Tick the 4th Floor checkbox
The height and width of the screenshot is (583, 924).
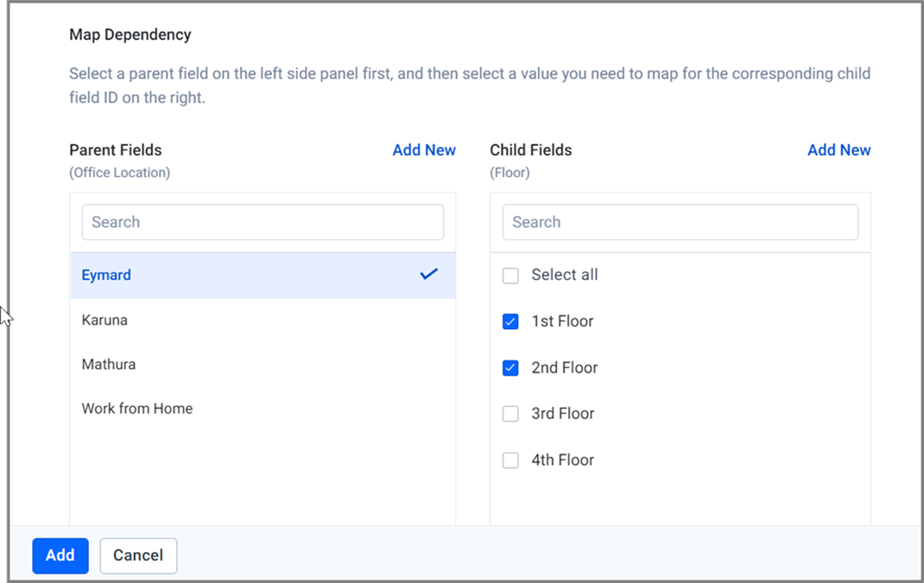pos(510,459)
